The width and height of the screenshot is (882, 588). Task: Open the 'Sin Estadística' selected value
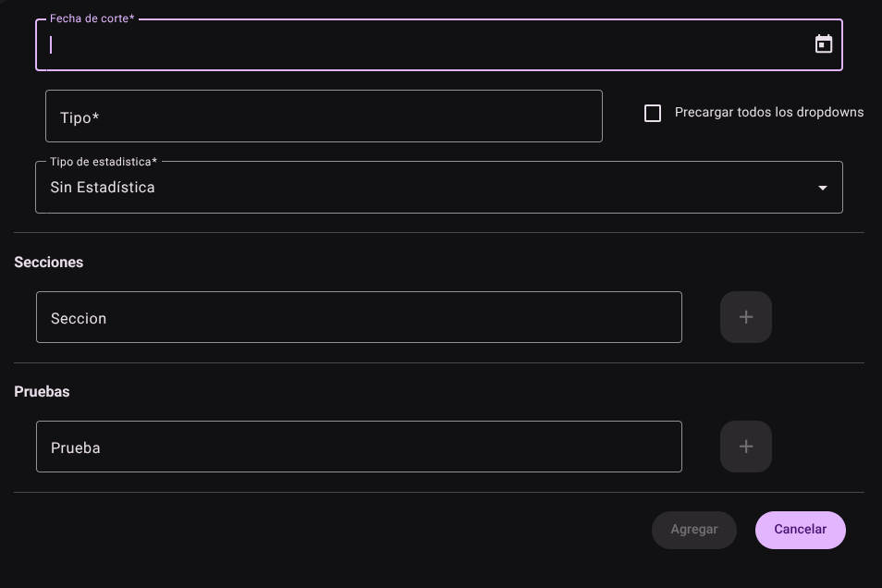click(103, 188)
